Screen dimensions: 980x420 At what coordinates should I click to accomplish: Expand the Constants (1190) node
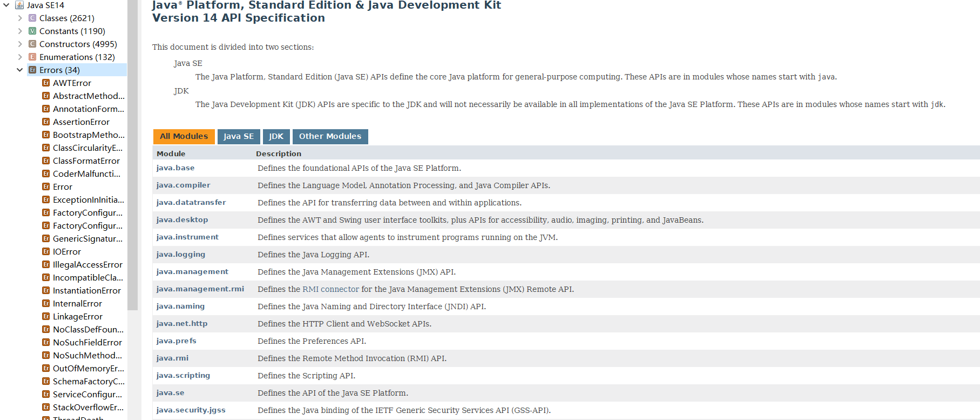pyautogui.click(x=20, y=31)
